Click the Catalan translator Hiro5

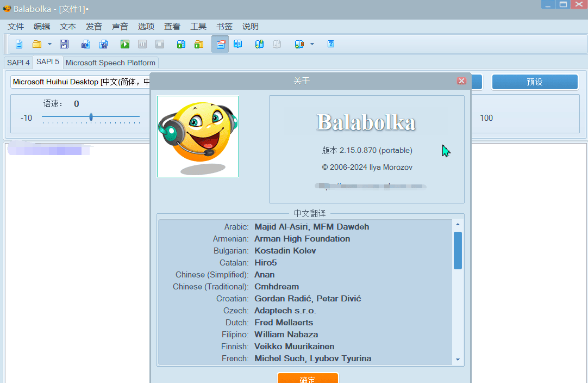pyautogui.click(x=266, y=263)
